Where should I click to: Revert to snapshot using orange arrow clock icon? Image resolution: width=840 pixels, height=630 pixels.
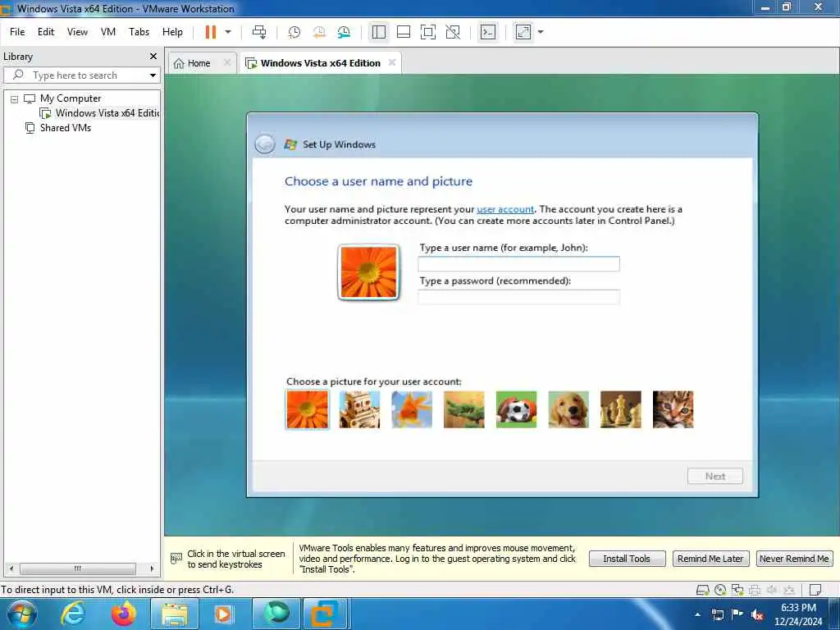[x=319, y=32]
